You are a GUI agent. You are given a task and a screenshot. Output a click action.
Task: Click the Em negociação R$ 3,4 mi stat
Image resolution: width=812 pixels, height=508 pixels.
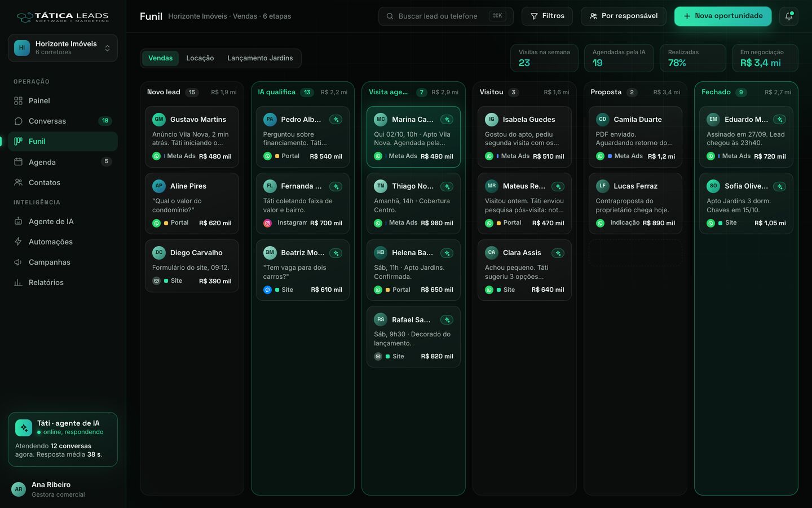pyautogui.click(x=765, y=58)
